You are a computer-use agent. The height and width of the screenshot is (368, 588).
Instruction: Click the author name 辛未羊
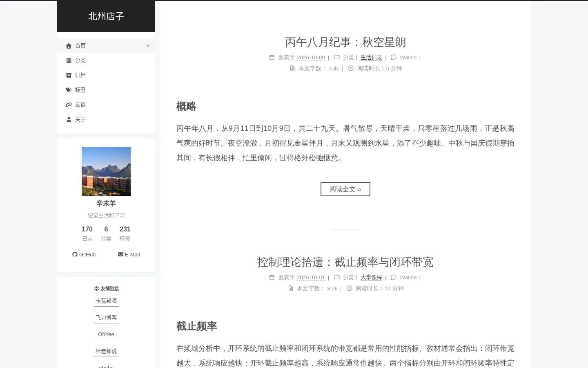[106, 204]
